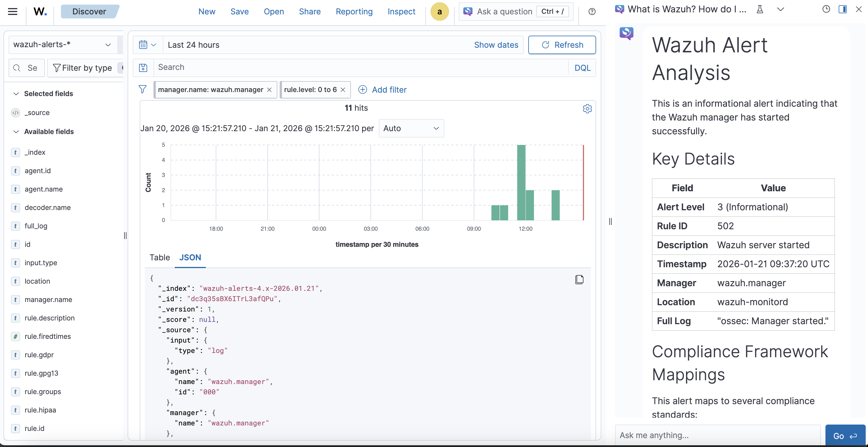The width and height of the screenshot is (868, 447).
Task: Collapse the Available fields section
Action: click(16, 131)
